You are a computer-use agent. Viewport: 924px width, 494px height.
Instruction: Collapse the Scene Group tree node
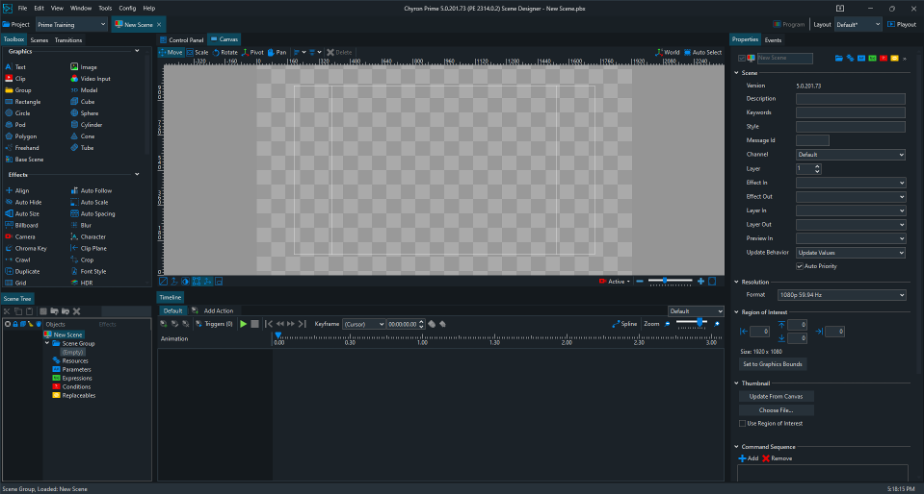[47, 343]
